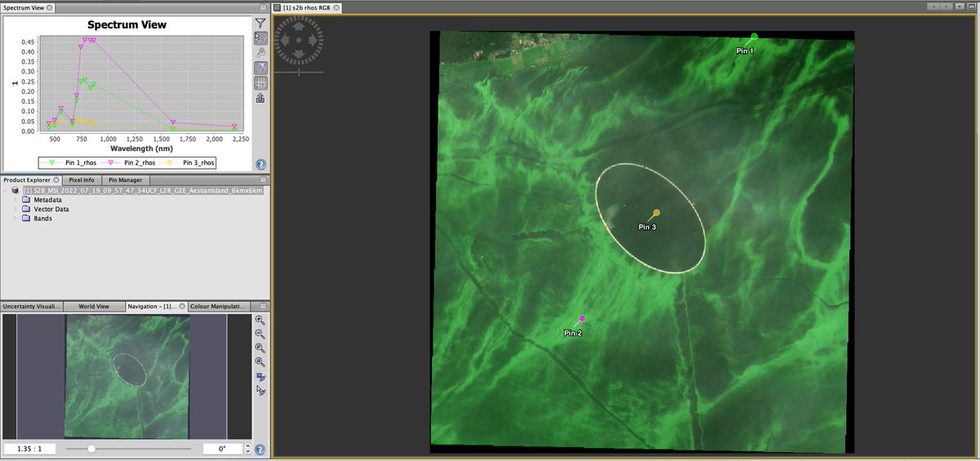Click zoom all to fit icon

[261, 361]
